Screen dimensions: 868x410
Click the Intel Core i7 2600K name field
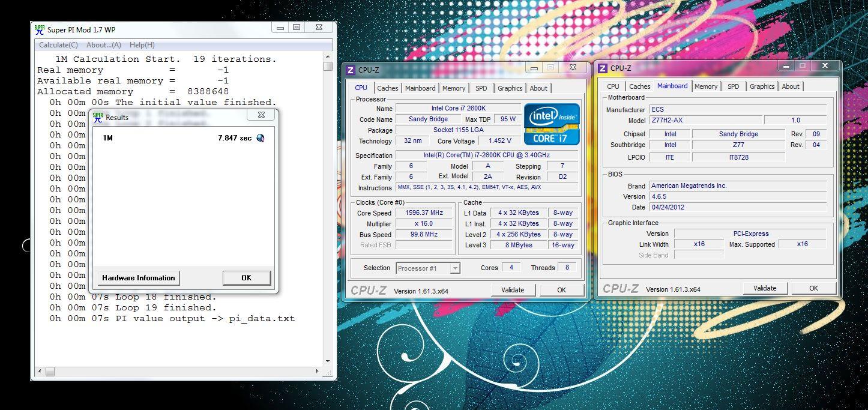click(459, 109)
